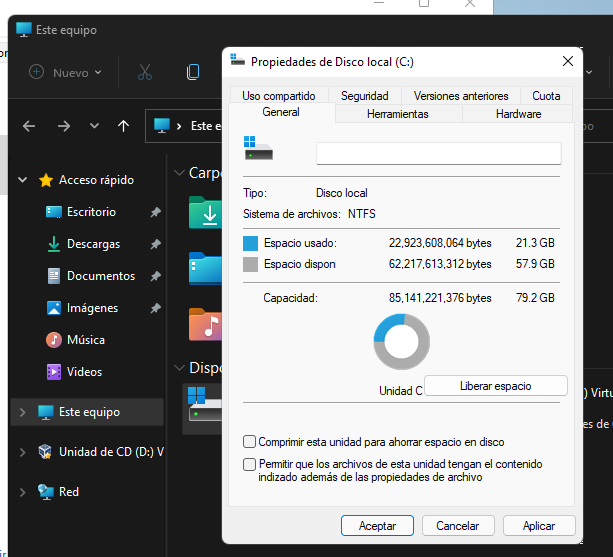Image resolution: width=613 pixels, height=557 pixels.
Task: Switch to the Hardware tab
Action: [518, 114]
